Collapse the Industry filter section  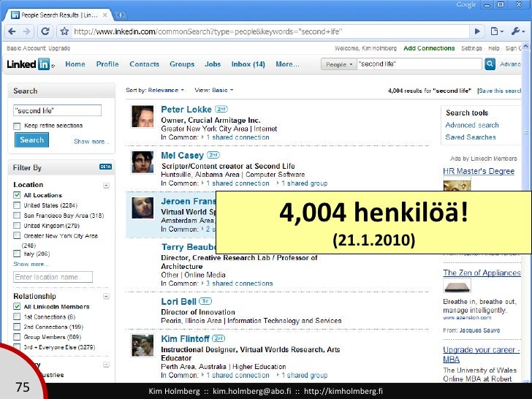106,365
